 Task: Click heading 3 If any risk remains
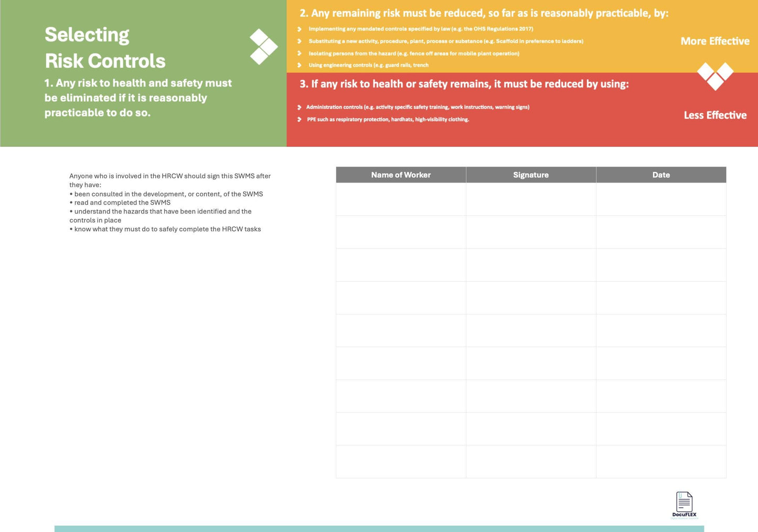(x=464, y=84)
